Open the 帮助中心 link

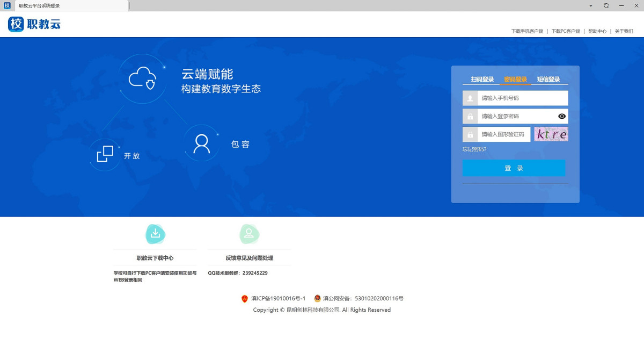(x=597, y=31)
